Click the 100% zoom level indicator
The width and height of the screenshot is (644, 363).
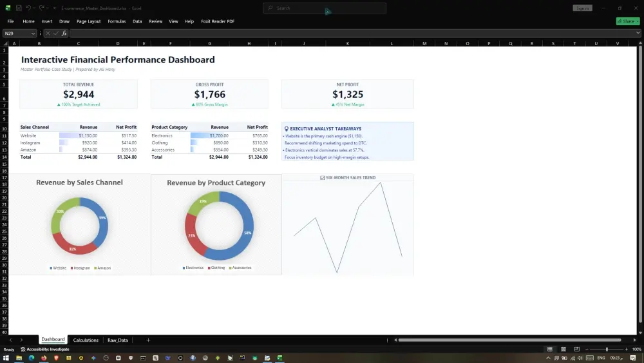pos(637,349)
